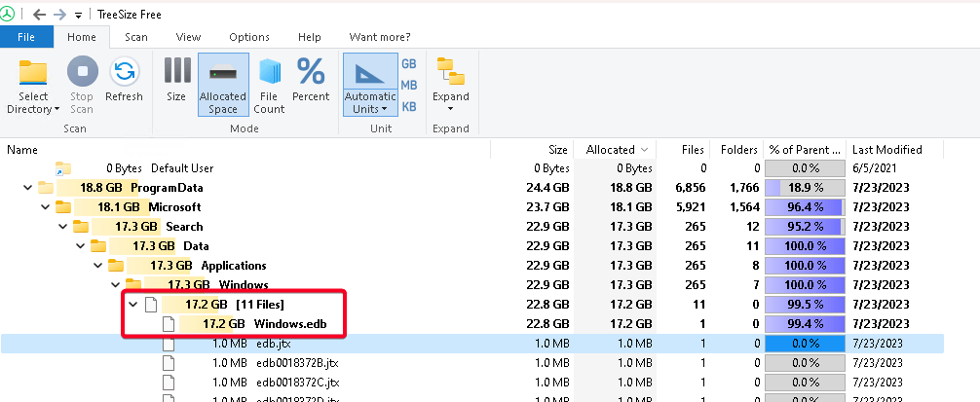Image resolution: width=980 pixels, height=402 pixels.
Task: Sort by the Size column header
Action: tap(557, 150)
